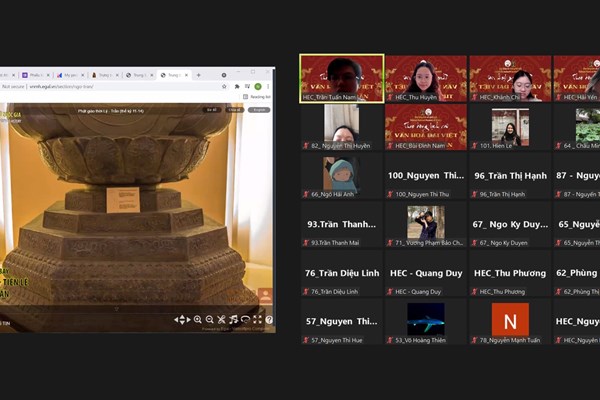Select 53_Võ Hoàng Thiên shark avatar tile
This screenshot has height=400, width=600.
coord(426,322)
